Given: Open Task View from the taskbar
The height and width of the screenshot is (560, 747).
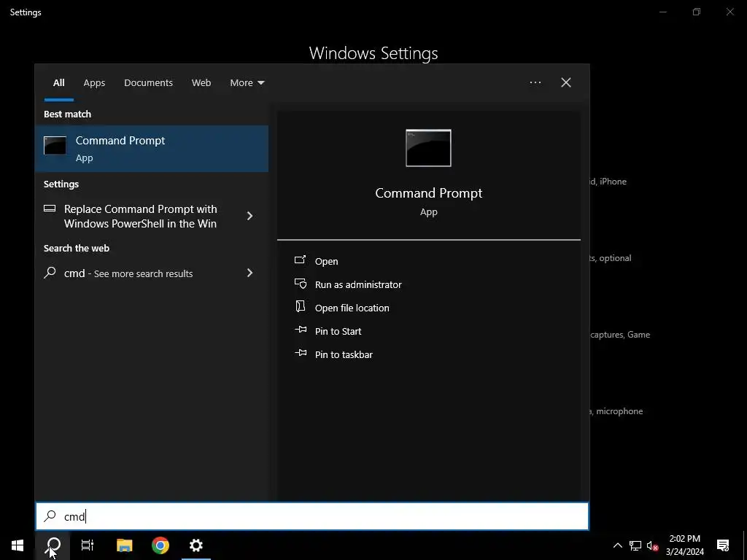Looking at the screenshot, I should [x=88, y=545].
